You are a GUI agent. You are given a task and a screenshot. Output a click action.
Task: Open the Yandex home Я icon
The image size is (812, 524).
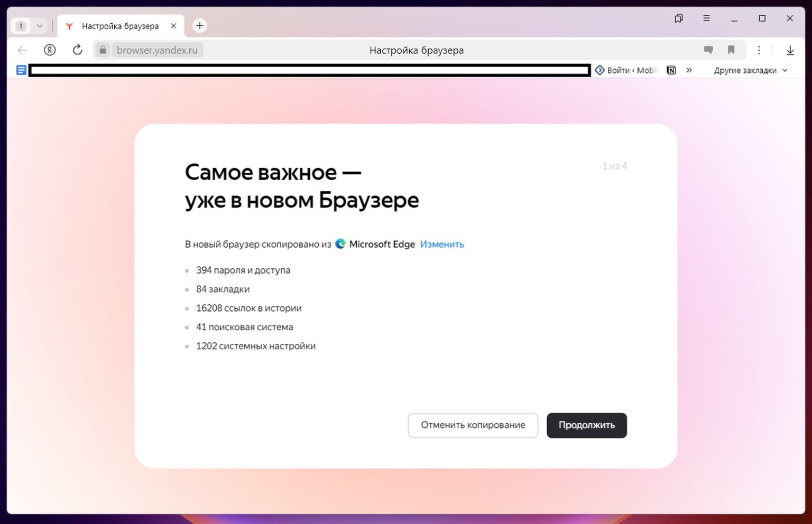point(50,50)
